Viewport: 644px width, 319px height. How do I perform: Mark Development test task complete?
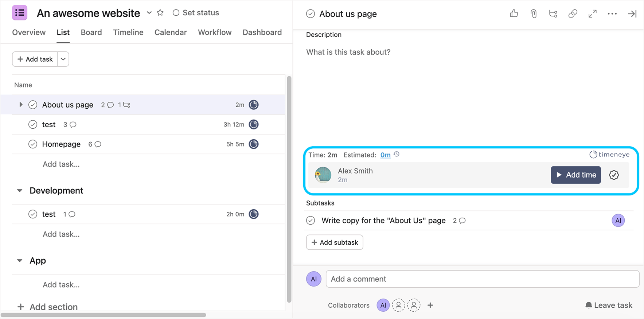pos(33,214)
